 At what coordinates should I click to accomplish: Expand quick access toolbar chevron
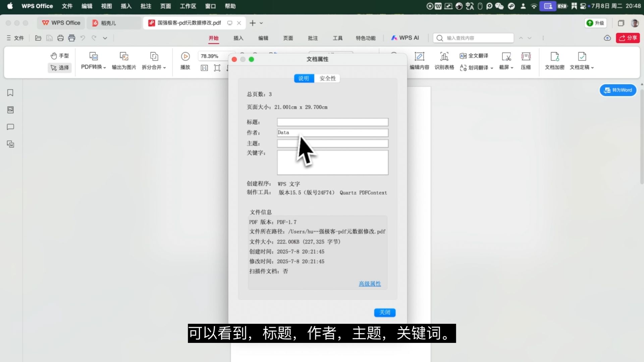coord(105,38)
